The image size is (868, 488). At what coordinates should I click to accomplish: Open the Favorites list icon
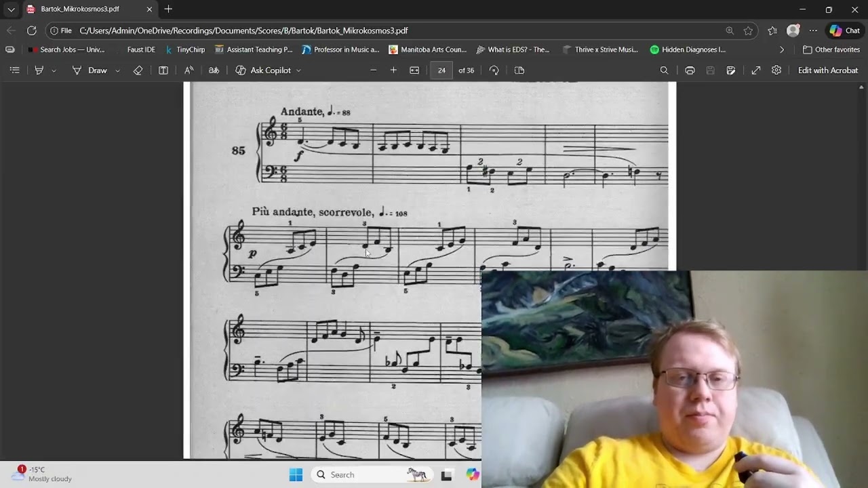pos(772,30)
